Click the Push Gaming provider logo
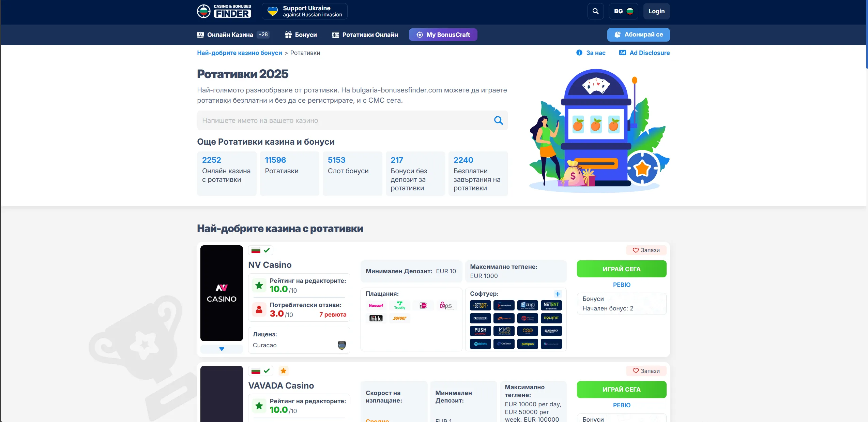 point(481,331)
